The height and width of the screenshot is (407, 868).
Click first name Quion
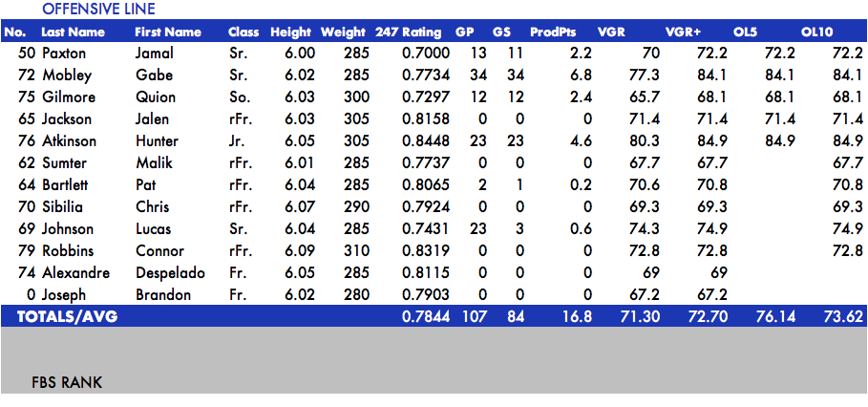click(x=156, y=97)
